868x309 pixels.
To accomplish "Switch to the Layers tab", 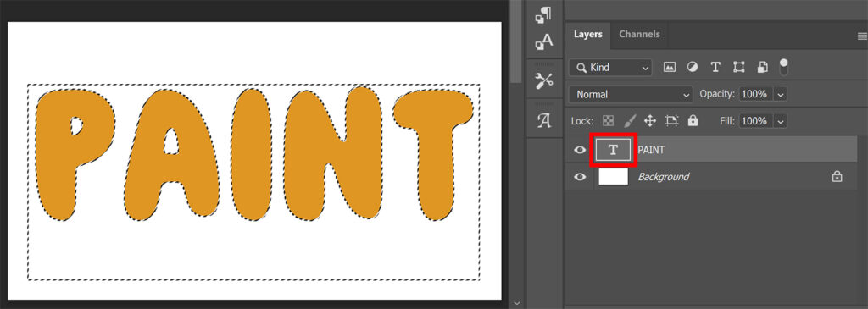I will [x=588, y=34].
